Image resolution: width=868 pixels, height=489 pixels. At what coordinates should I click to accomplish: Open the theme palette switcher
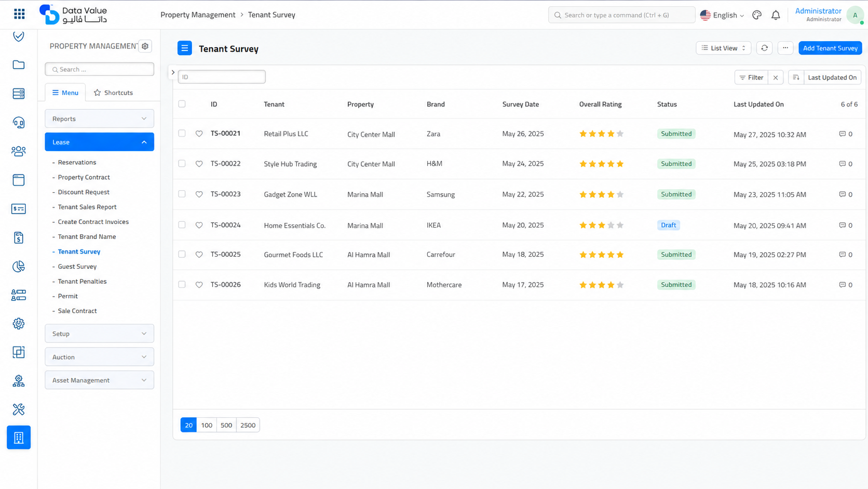click(757, 15)
